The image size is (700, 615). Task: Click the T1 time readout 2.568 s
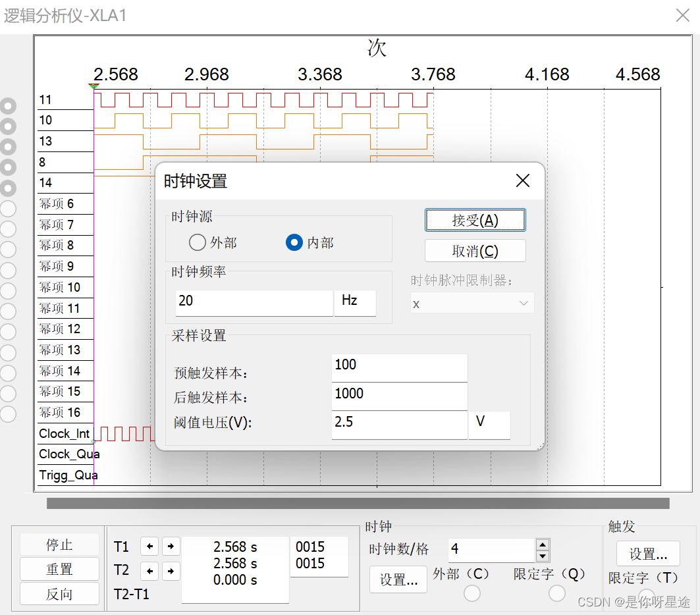click(x=235, y=547)
